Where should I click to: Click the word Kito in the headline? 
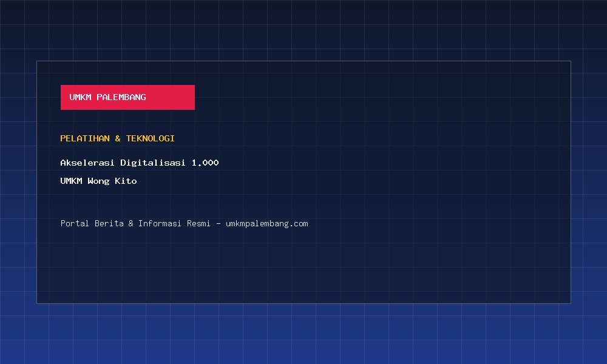point(126,181)
